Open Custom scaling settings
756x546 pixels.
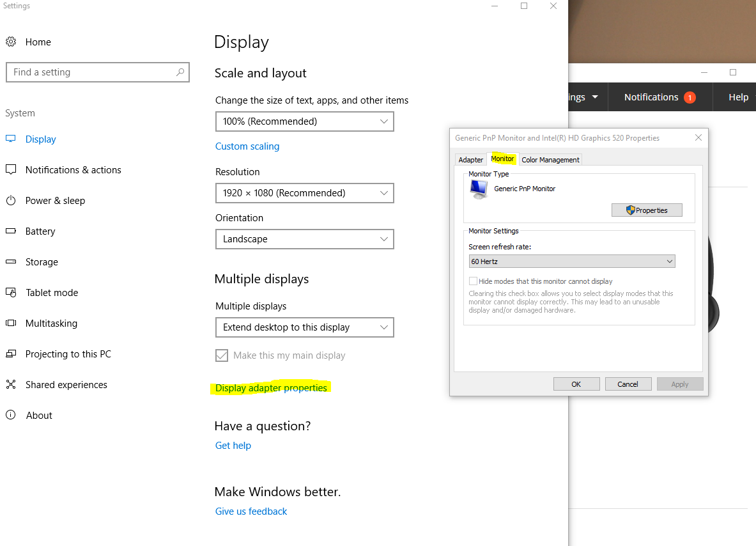247,146
